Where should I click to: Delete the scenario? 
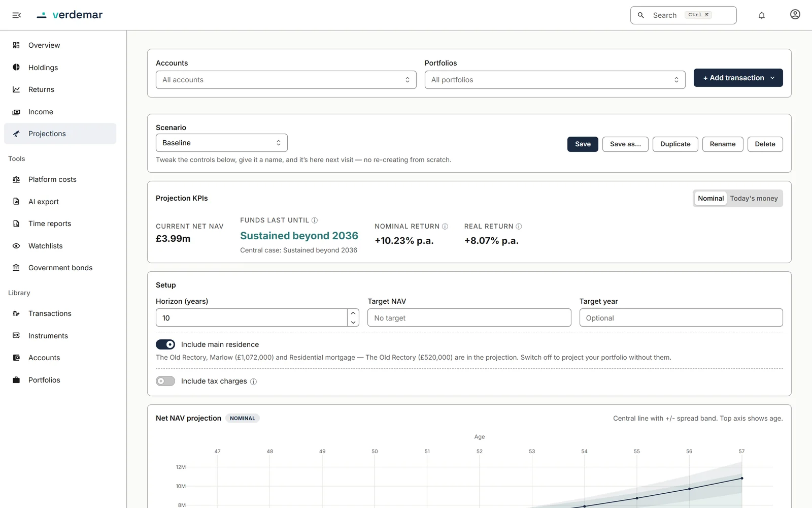pos(765,144)
